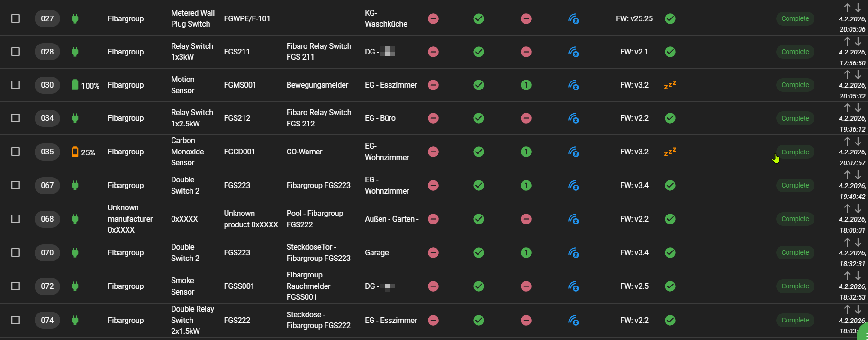The image size is (868, 340).
Task: Click the Z-Wave Plus icon for node 072
Action: pos(573,286)
